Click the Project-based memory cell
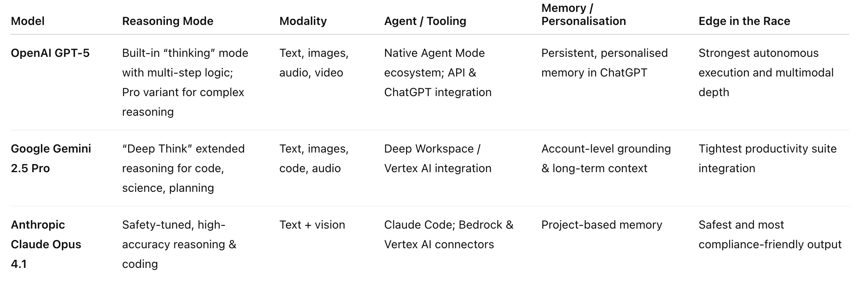The width and height of the screenshot is (868, 301). click(x=601, y=225)
